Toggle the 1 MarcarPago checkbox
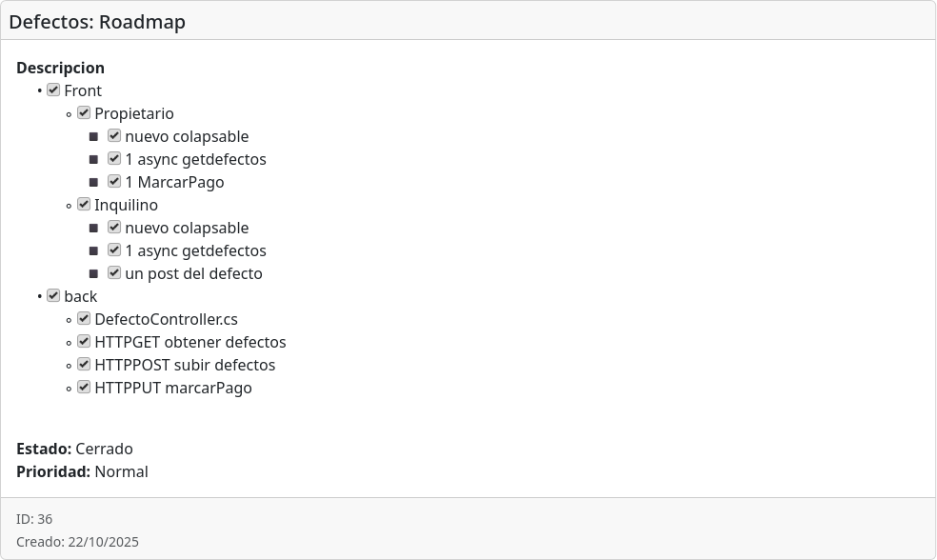The width and height of the screenshot is (937, 560). click(114, 182)
